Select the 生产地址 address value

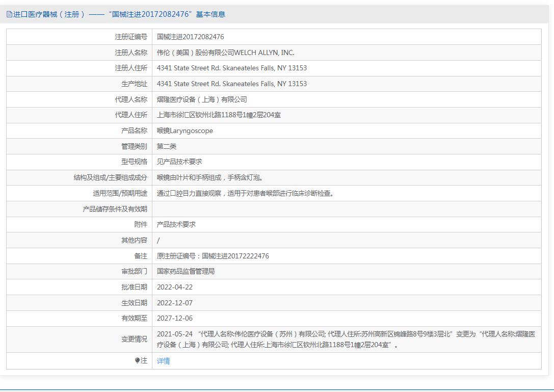[x=232, y=84]
